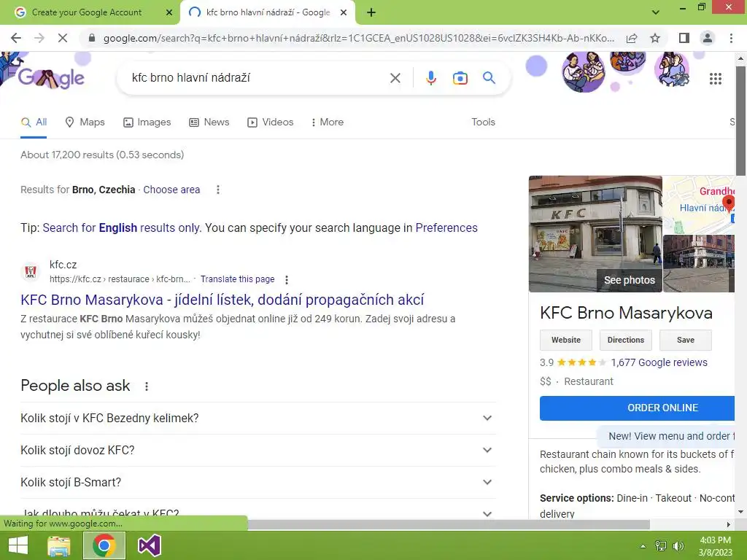Switch to Videos results
747x560 pixels.
(270, 122)
